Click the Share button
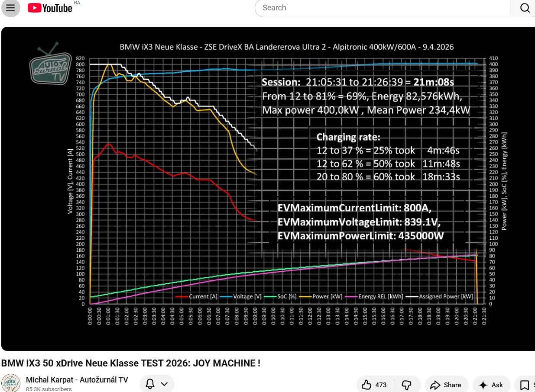Screen dimensions: 535x392 click(x=446, y=385)
